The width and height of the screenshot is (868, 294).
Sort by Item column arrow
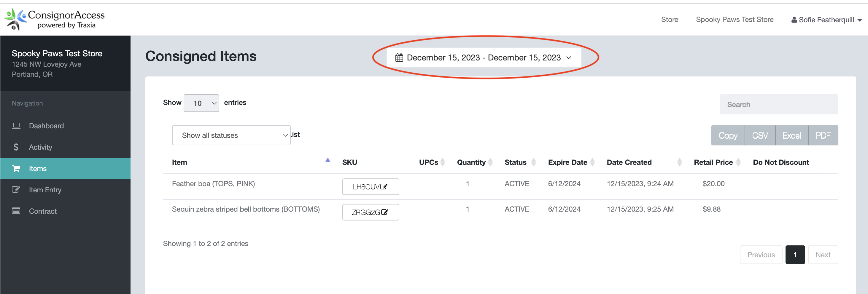pyautogui.click(x=328, y=160)
